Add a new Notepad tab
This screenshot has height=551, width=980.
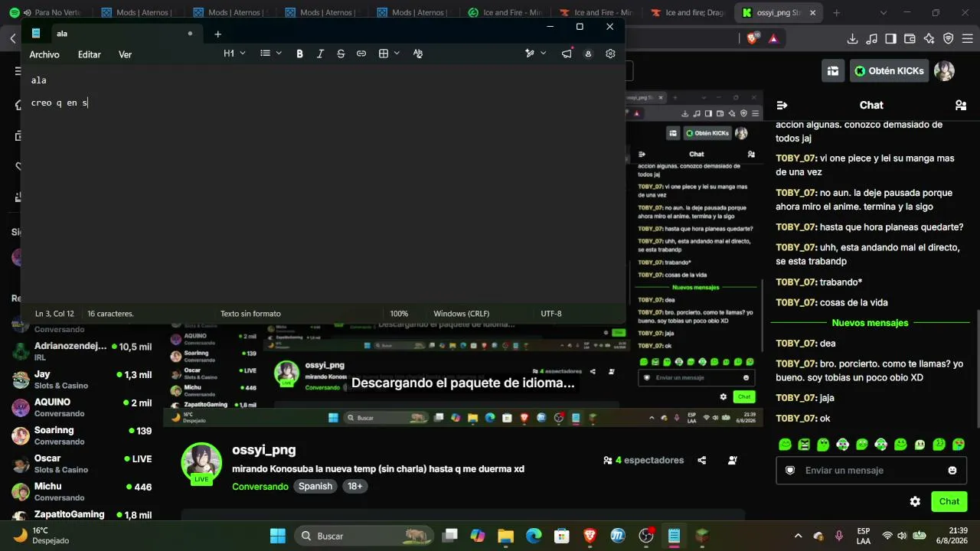[x=217, y=34]
